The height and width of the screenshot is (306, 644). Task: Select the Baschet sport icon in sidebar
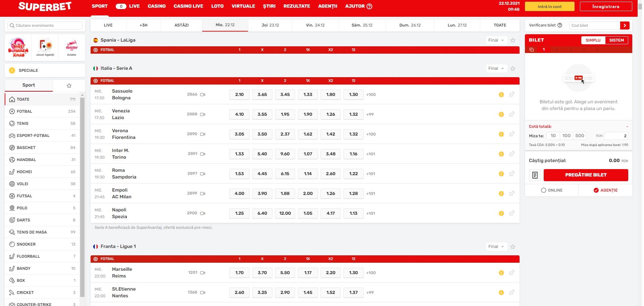click(12, 148)
